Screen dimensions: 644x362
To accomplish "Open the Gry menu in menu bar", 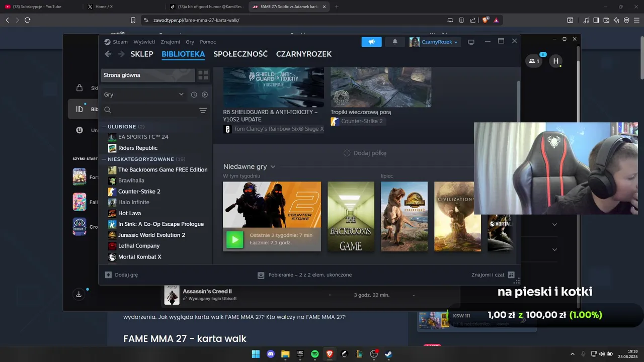I will tap(190, 42).
